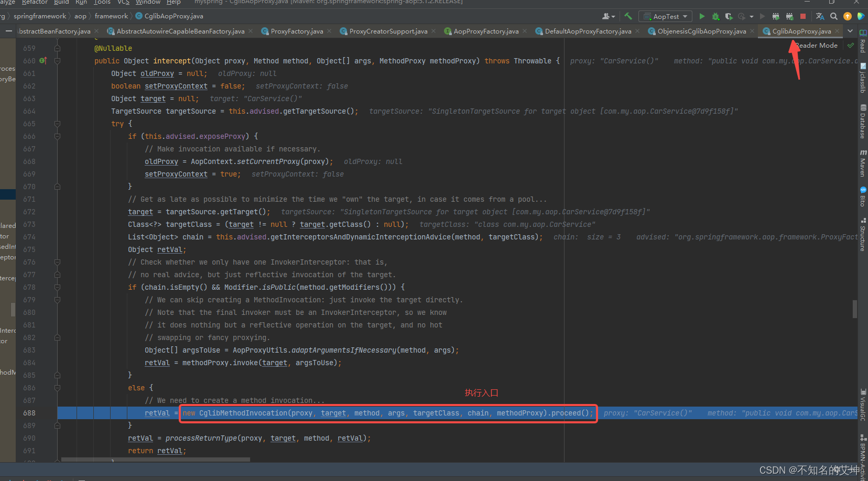This screenshot has width=868, height=481.
Task: Open the Help menu
Action: tap(173, 2)
